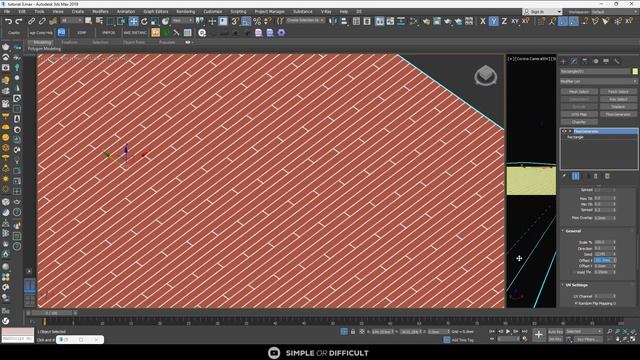
Task: Click Configure Modifier Sets icon
Action: [607, 176]
